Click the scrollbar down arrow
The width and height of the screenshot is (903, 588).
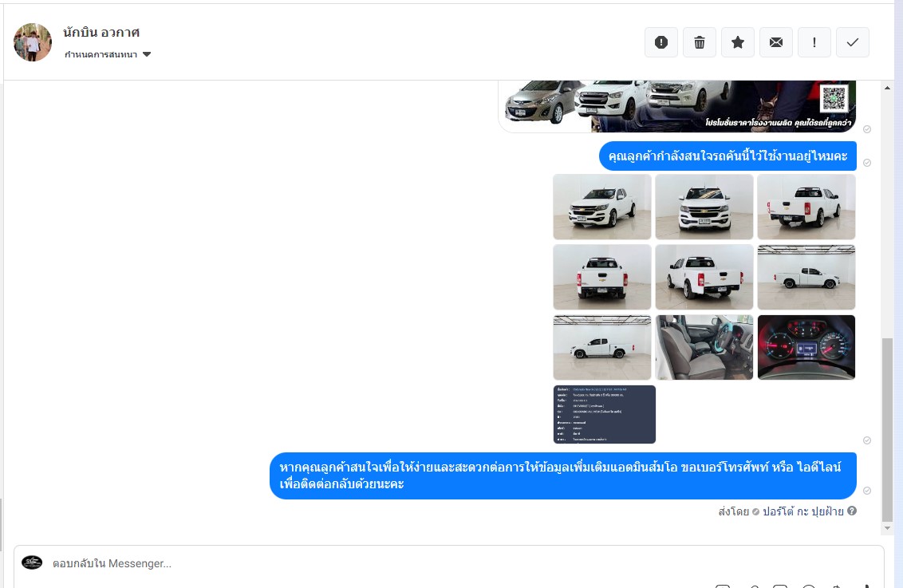887,527
